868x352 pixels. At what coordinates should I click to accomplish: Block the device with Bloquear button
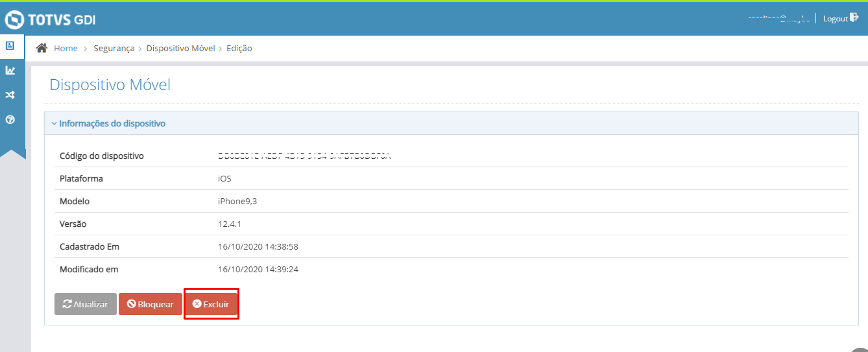click(151, 304)
